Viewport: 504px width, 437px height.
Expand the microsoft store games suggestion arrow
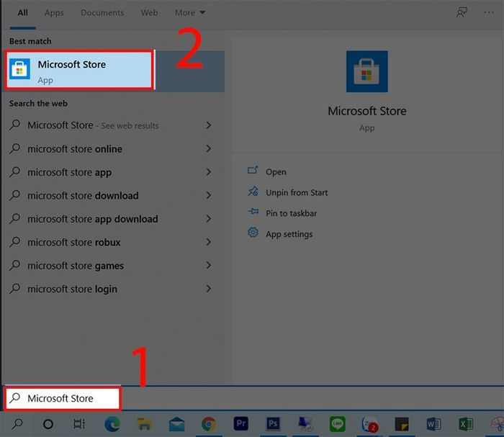tap(209, 266)
